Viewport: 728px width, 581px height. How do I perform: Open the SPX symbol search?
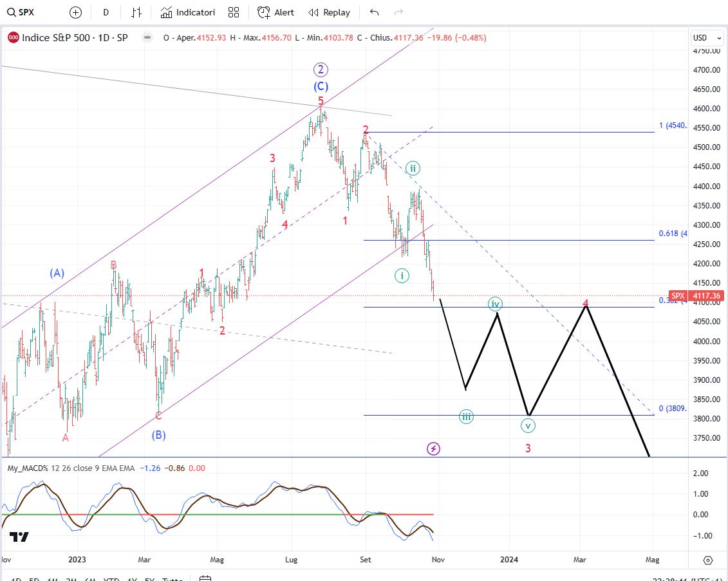pyautogui.click(x=21, y=12)
